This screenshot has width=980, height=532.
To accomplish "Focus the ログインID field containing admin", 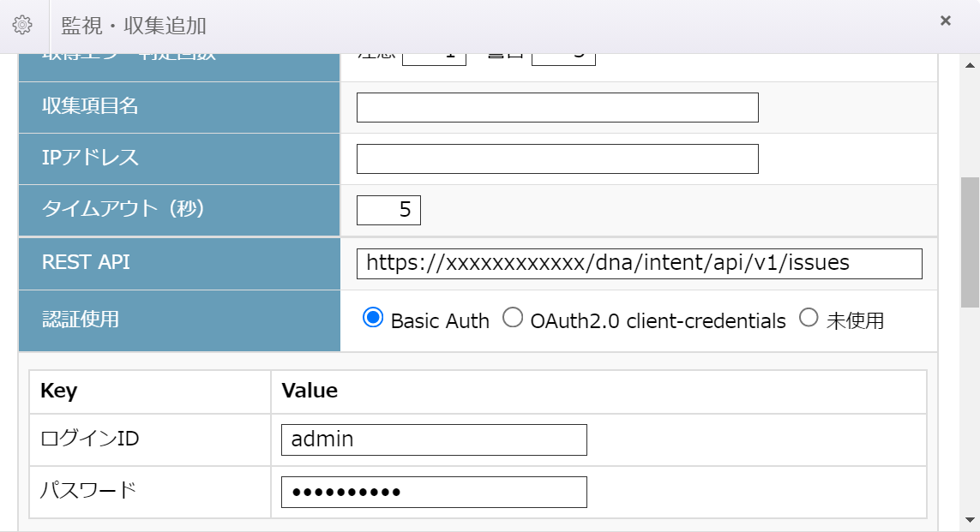I will pos(434,440).
